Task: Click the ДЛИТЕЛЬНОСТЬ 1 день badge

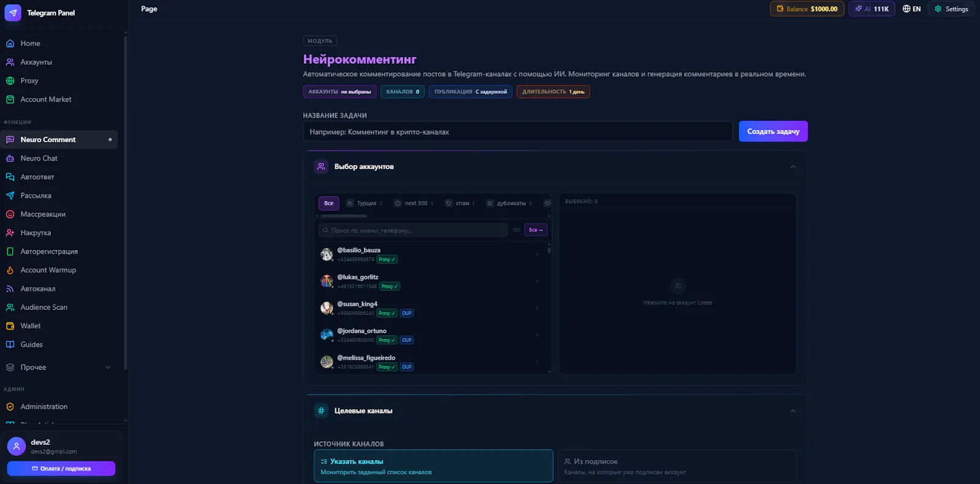Action: tap(553, 92)
